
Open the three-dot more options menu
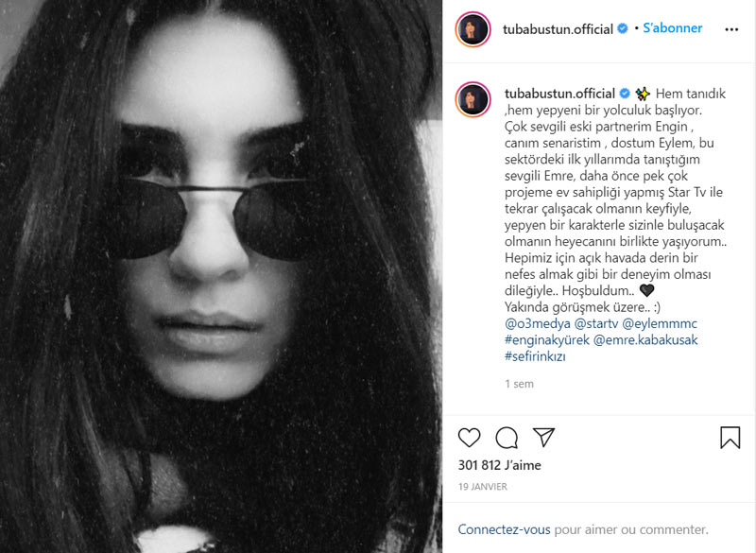731,29
